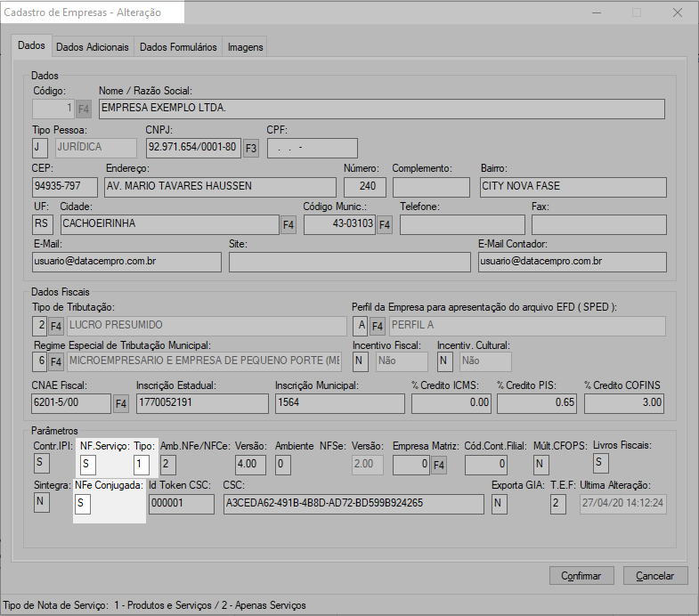This screenshot has height=616, width=699.
Task: Click the % Credito PIS field
Action: point(537,403)
